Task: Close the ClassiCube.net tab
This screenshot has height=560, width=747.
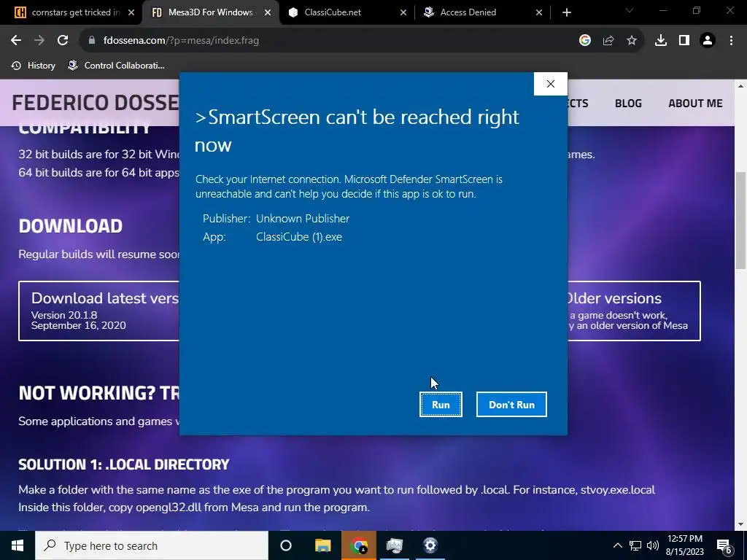Action: [x=403, y=12]
